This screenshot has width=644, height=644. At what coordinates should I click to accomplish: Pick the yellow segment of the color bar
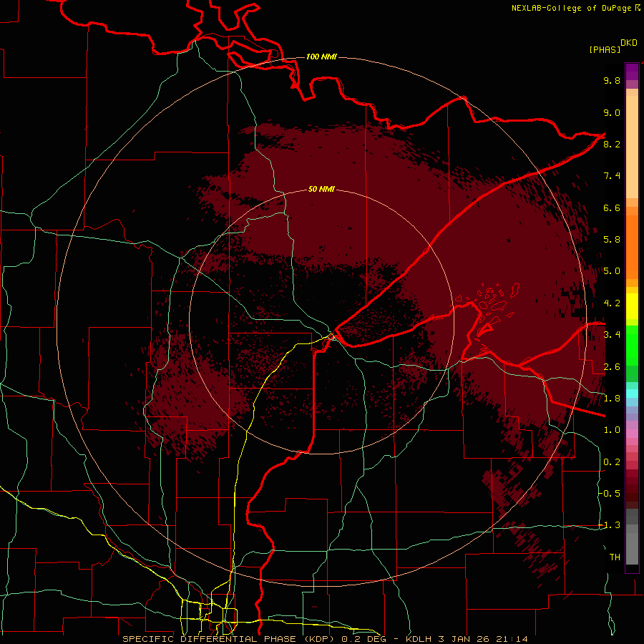tap(632, 306)
